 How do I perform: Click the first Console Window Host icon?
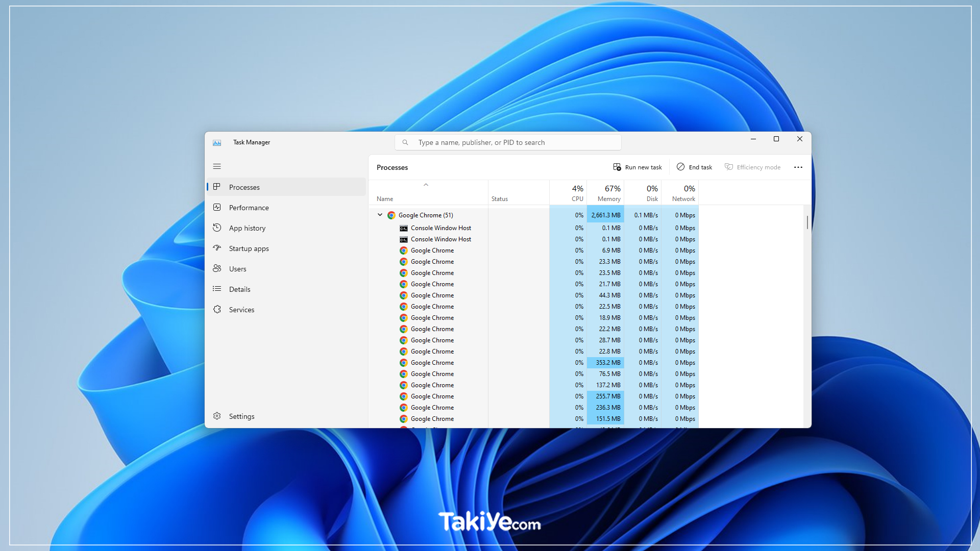click(404, 228)
